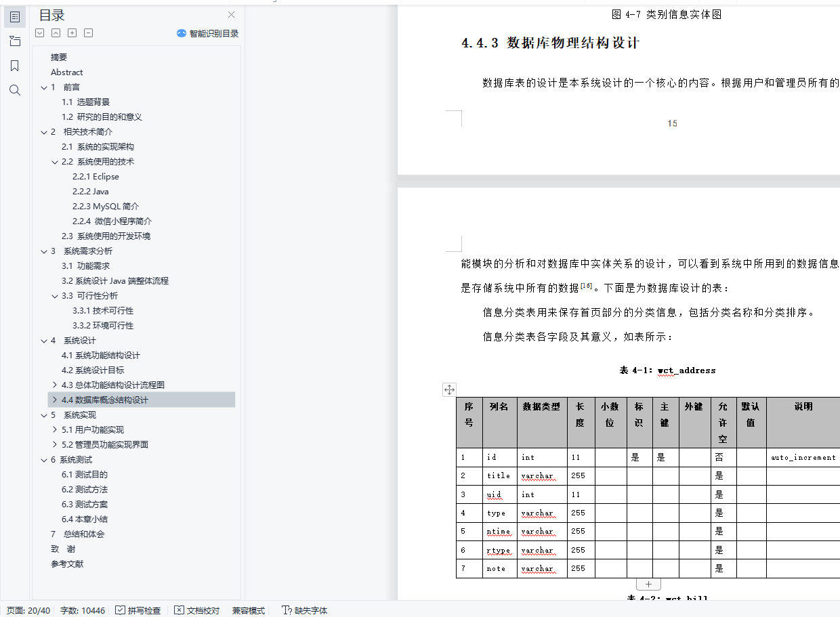
Task: Go to 1.1 选题背景
Action: [x=85, y=102]
